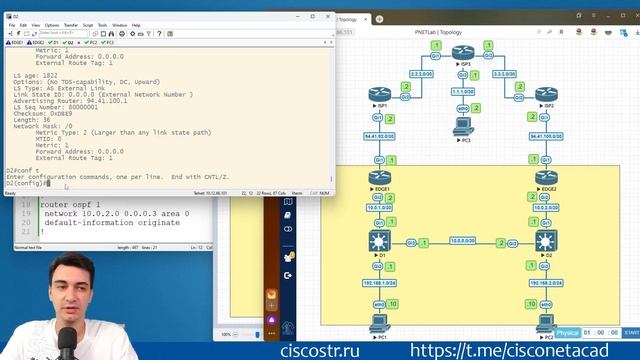
Task: Open the Options menu in SecureCRT
Action: [x=52, y=25]
